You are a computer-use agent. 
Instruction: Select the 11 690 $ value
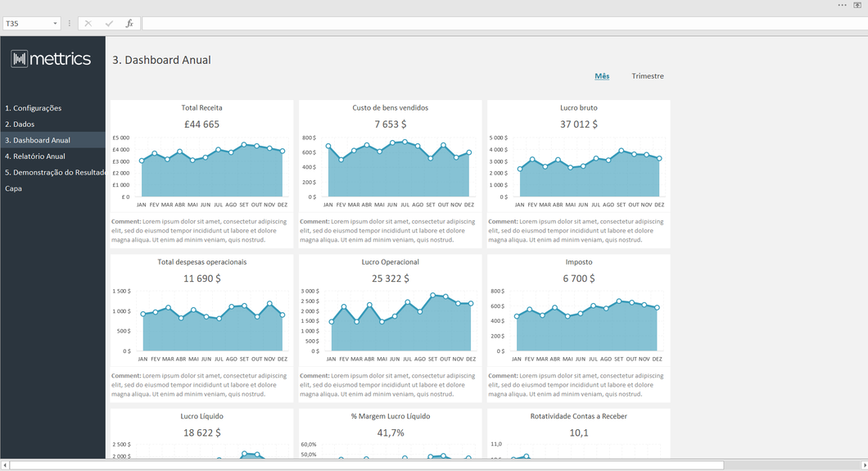(202, 279)
